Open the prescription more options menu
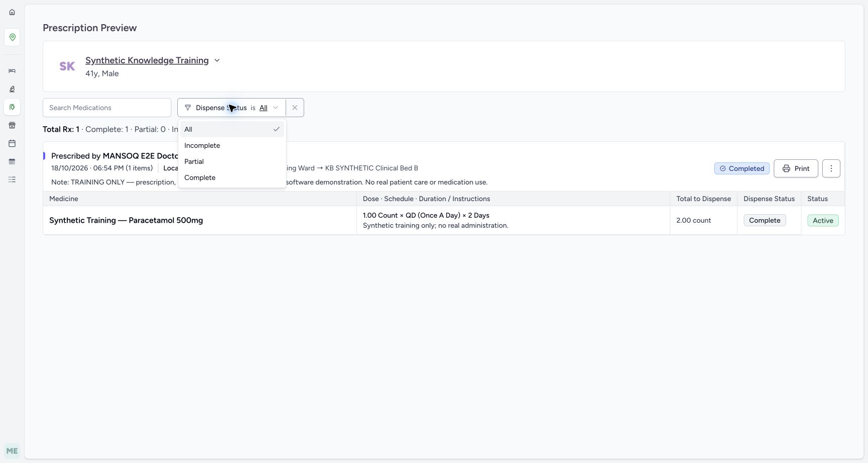This screenshot has width=868, height=463. coord(831,168)
